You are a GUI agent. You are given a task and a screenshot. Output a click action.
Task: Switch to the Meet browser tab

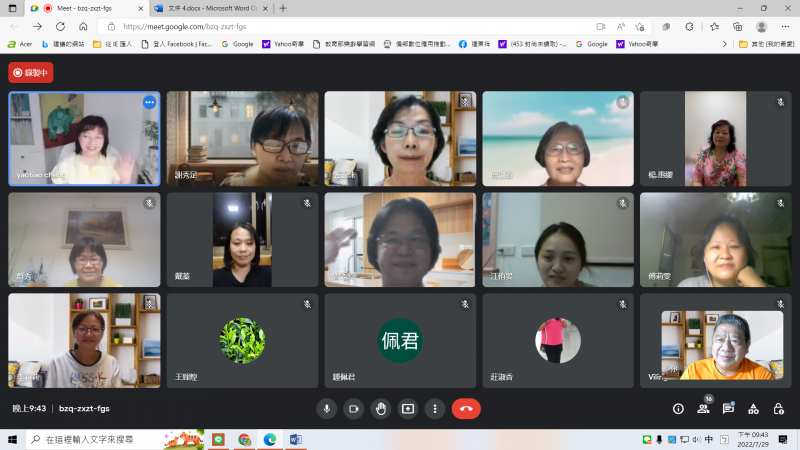coord(84,8)
